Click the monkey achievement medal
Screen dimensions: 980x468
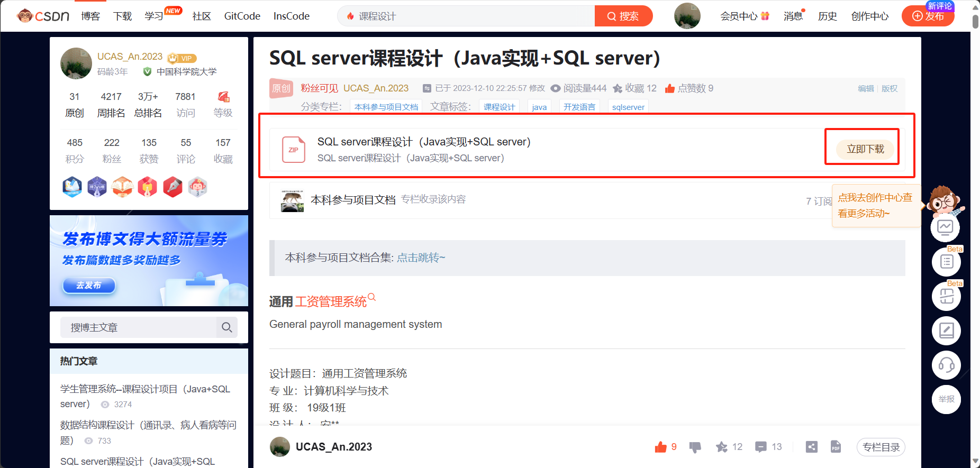pos(197,187)
